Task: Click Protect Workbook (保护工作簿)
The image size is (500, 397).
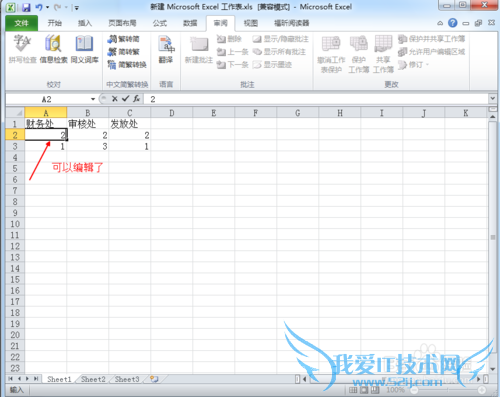Action: click(359, 53)
